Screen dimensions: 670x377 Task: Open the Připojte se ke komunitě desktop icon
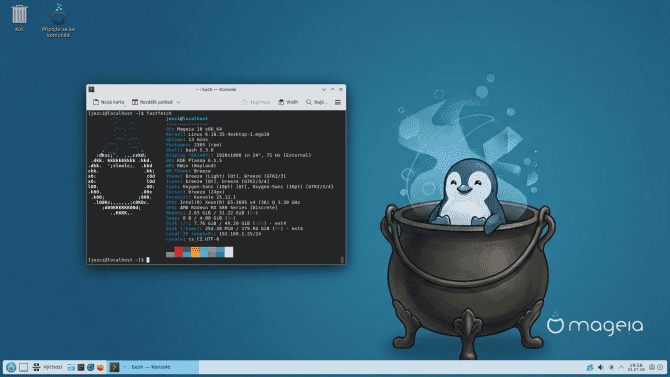59,21
